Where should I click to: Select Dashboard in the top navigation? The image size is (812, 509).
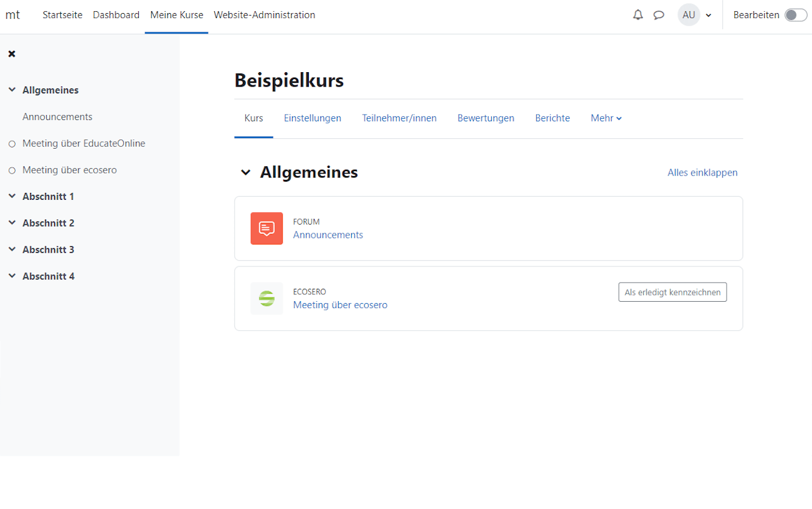click(116, 14)
